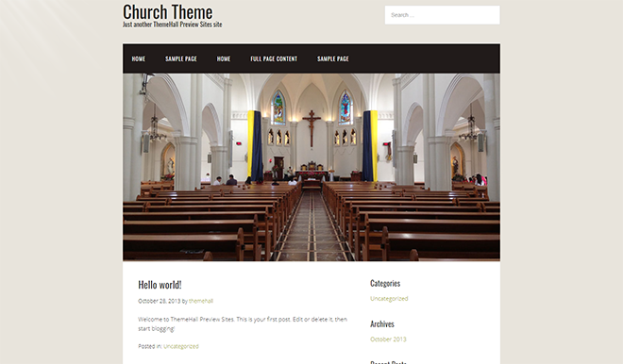Image resolution: width=623 pixels, height=364 pixels.
Task: Click the October 28, 2013 post date
Action: [160, 301]
